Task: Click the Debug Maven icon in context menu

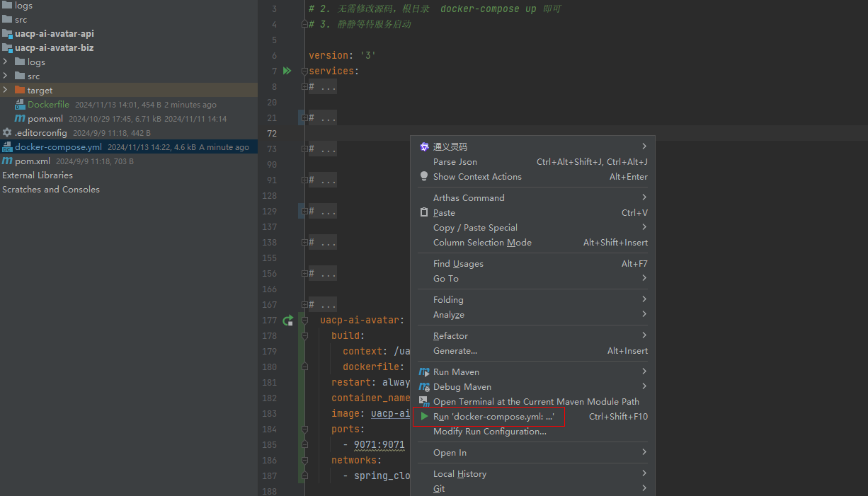Action: click(x=424, y=387)
